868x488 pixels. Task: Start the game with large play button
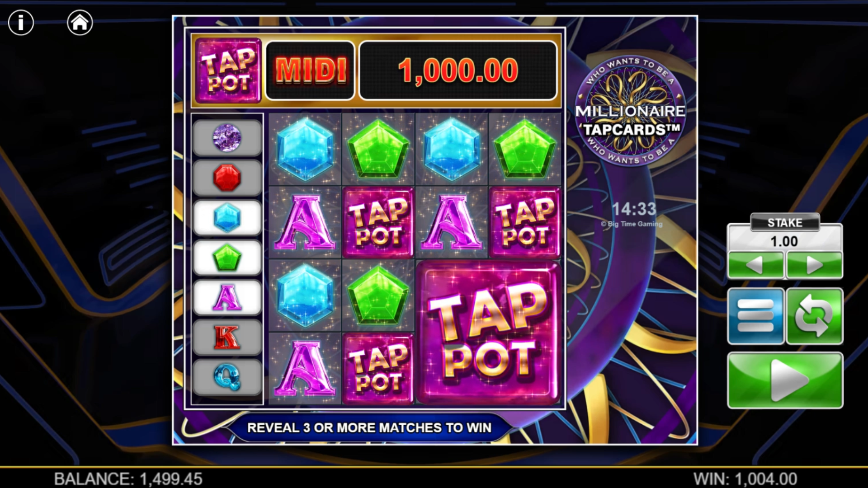(x=785, y=380)
